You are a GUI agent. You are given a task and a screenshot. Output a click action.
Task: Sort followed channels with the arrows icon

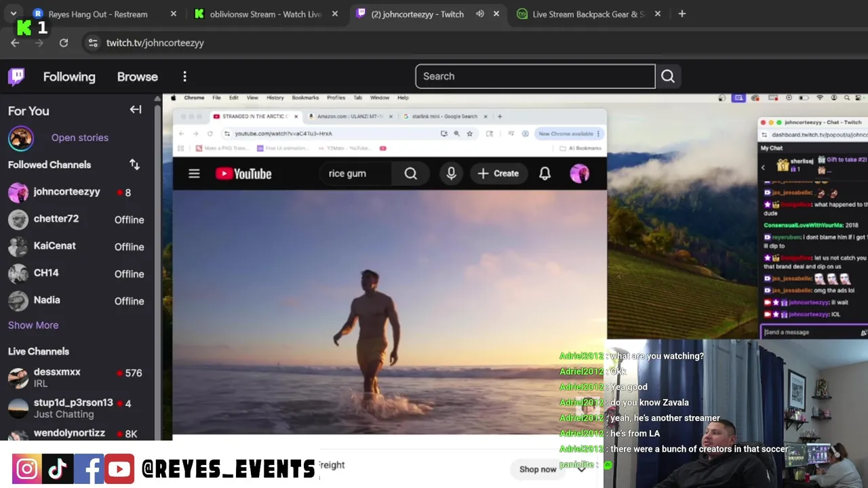(x=134, y=165)
